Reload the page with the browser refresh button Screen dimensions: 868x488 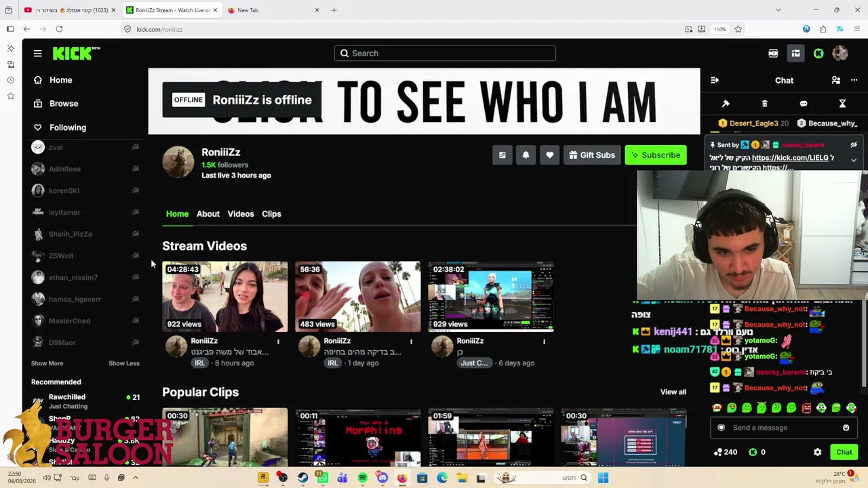(59, 29)
